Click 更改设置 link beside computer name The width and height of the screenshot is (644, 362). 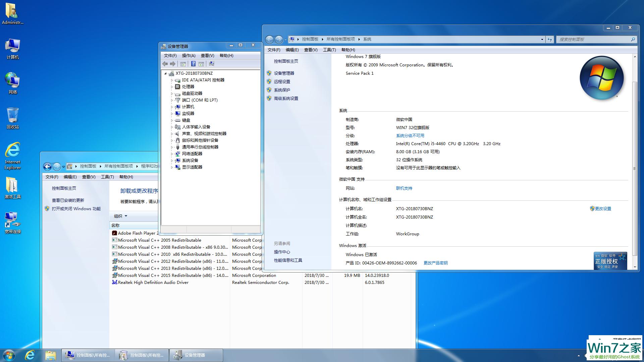(x=603, y=208)
